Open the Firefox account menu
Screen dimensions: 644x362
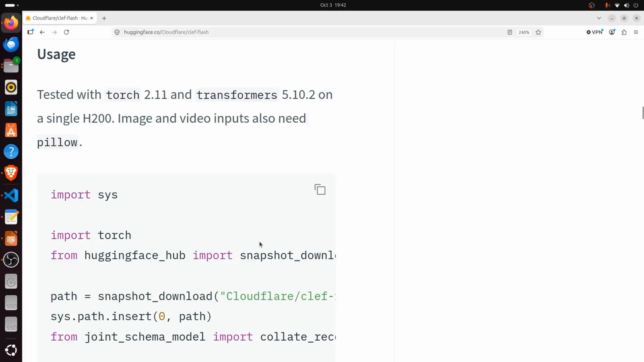[x=612, y=32]
